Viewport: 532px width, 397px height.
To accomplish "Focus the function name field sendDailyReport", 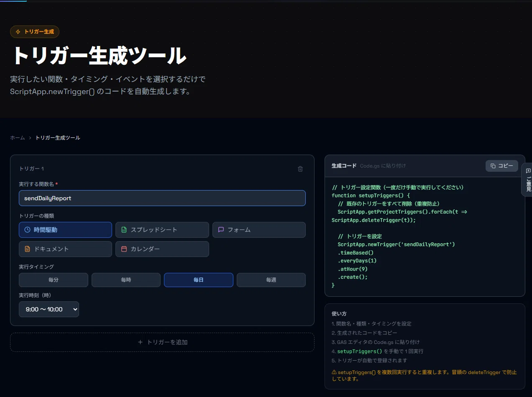I will (x=162, y=198).
